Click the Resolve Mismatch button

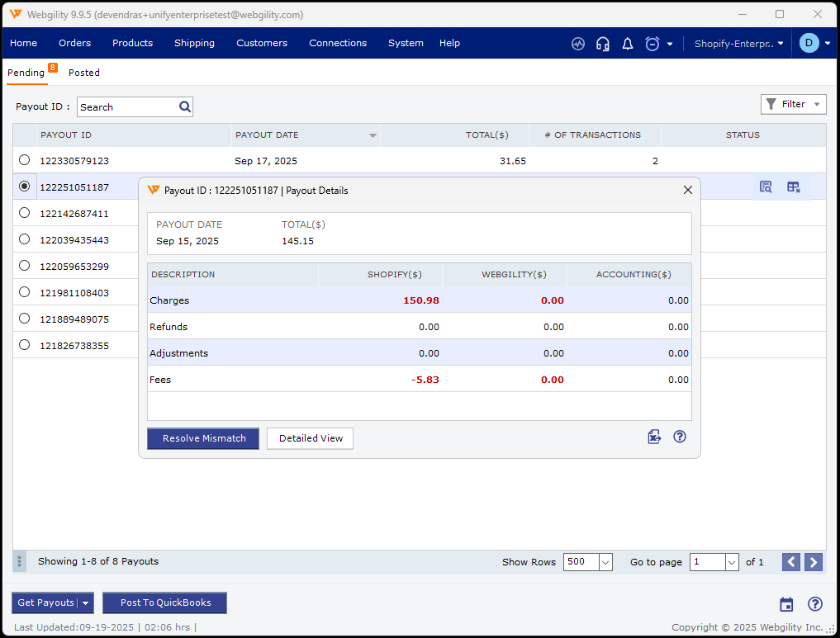203,438
